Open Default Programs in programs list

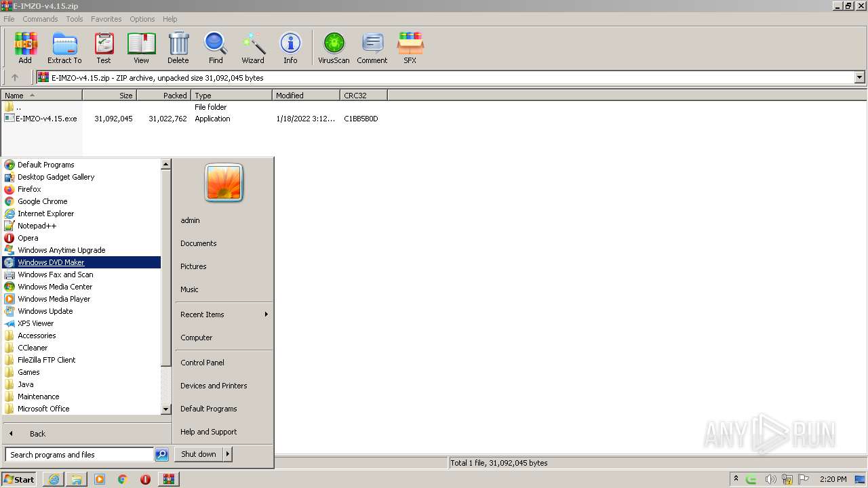(x=81, y=165)
